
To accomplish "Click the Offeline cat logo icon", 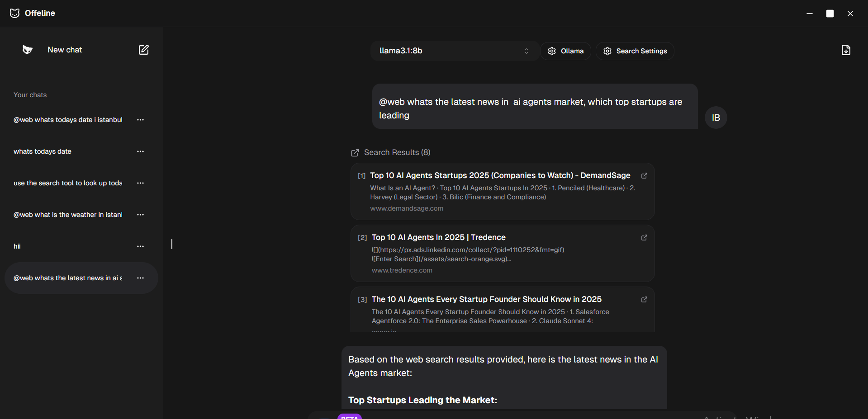I will [x=15, y=13].
